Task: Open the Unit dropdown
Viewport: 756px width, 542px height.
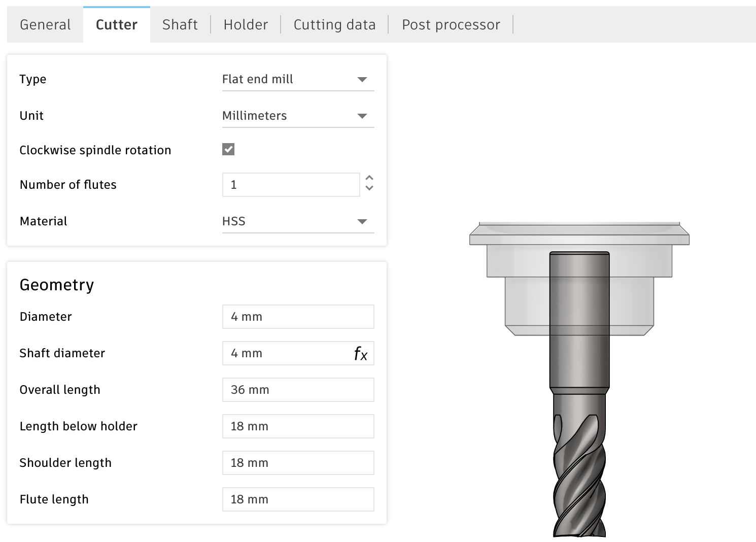Action: (298, 116)
